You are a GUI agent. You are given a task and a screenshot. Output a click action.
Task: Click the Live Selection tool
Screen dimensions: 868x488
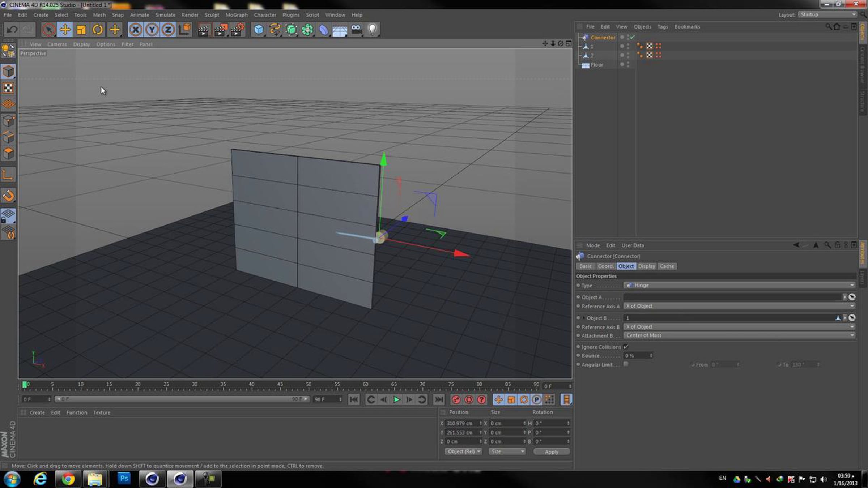(x=48, y=30)
